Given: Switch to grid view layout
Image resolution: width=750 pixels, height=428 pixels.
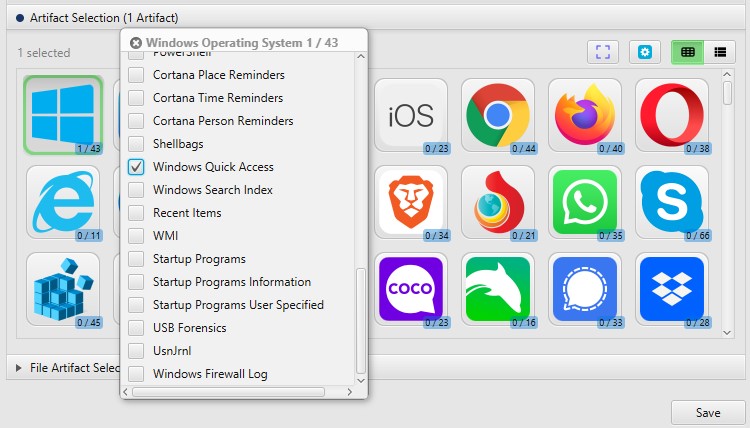Looking at the screenshot, I should [688, 52].
